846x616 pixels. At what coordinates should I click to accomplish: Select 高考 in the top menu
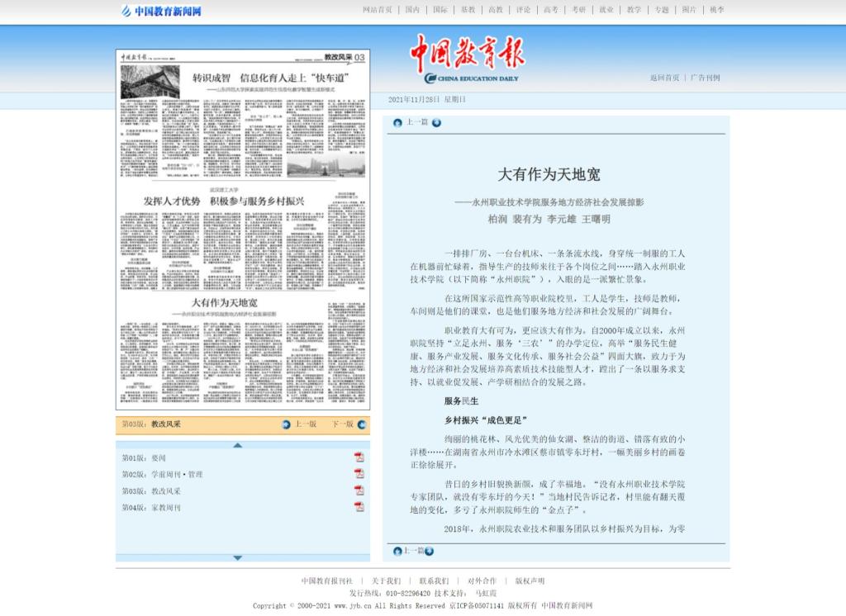(x=551, y=10)
